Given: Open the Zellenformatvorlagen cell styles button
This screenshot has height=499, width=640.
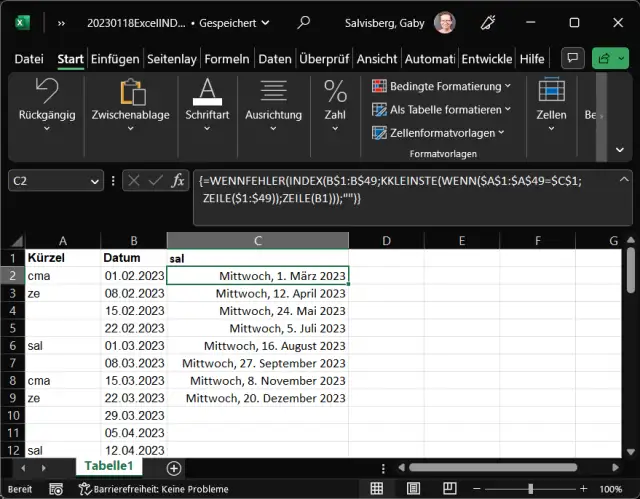Looking at the screenshot, I should pos(439,132).
